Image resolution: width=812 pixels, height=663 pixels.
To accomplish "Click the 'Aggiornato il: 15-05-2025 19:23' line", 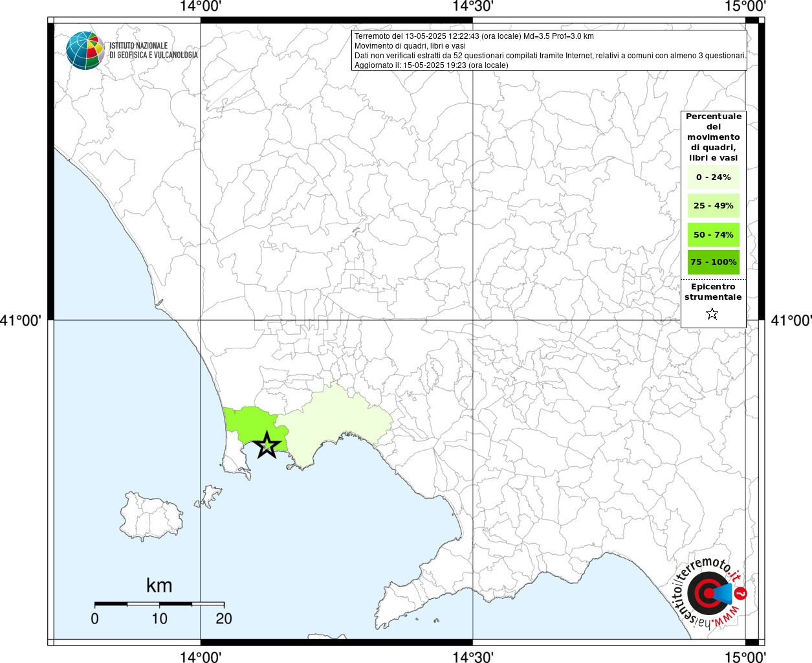I will (432, 65).
